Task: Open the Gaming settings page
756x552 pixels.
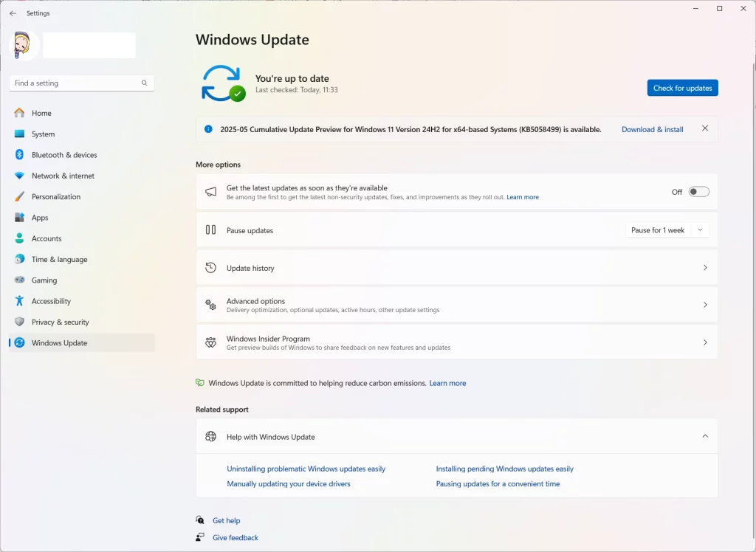Action: (82, 280)
